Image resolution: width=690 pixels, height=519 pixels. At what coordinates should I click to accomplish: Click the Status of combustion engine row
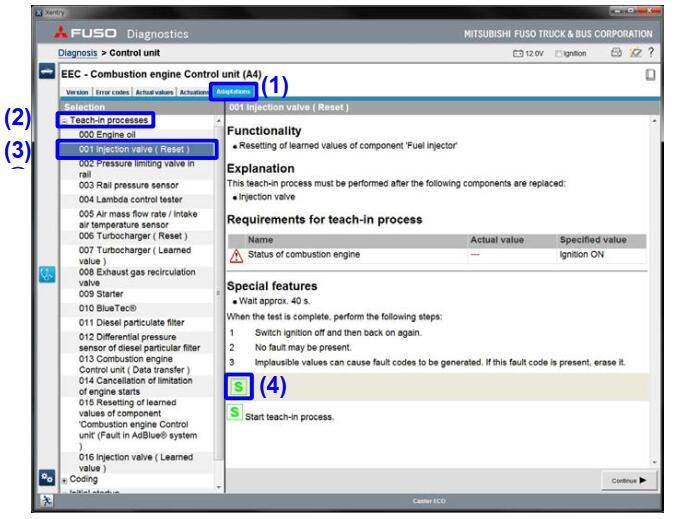437,255
